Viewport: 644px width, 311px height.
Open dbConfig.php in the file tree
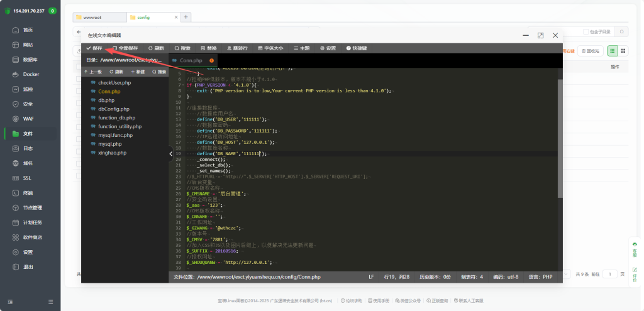(111, 109)
